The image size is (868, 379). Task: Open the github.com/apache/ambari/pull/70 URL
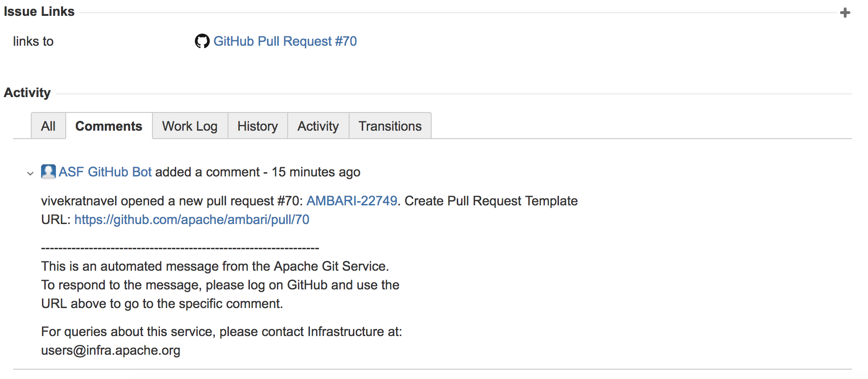pos(192,219)
